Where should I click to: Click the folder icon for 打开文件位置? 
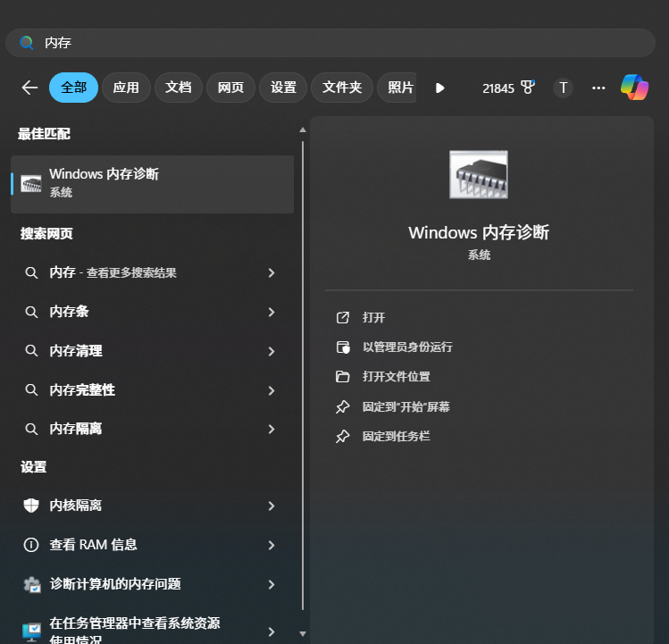tap(343, 376)
